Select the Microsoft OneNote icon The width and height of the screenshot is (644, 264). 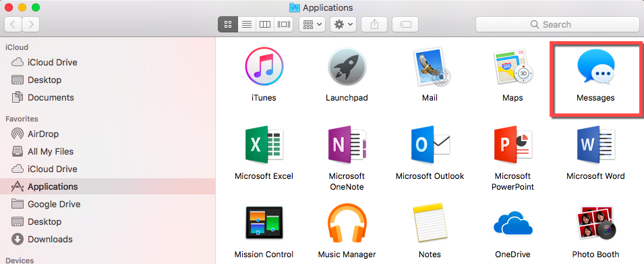coord(347,145)
